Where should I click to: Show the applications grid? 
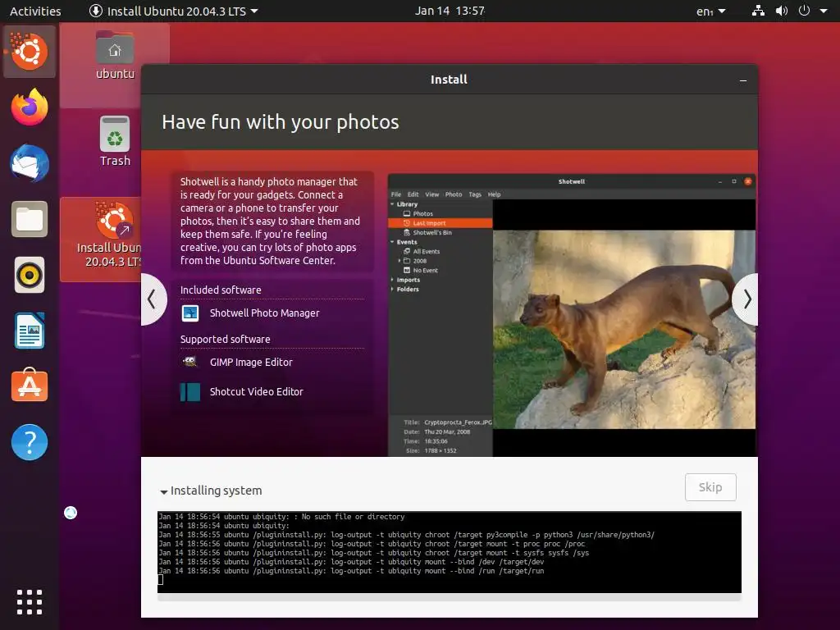[x=30, y=602]
